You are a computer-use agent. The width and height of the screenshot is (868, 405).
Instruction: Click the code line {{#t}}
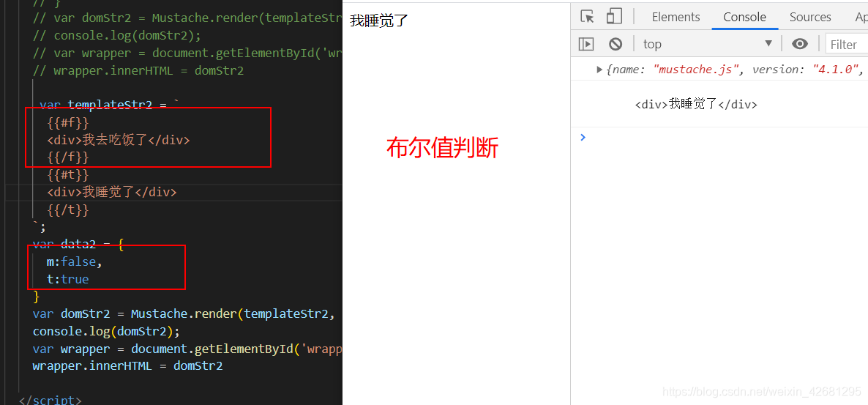tap(68, 175)
